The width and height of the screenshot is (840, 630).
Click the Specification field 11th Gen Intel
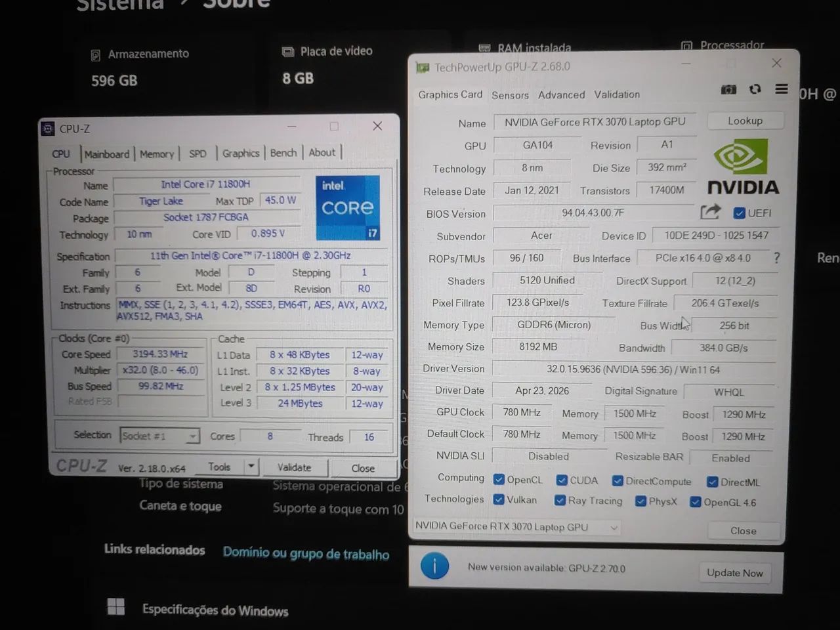click(x=250, y=255)
